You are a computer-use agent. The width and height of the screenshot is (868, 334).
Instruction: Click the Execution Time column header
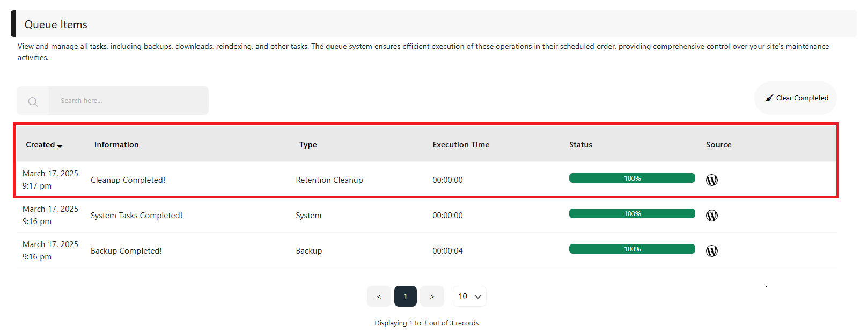tap(461, 145)
